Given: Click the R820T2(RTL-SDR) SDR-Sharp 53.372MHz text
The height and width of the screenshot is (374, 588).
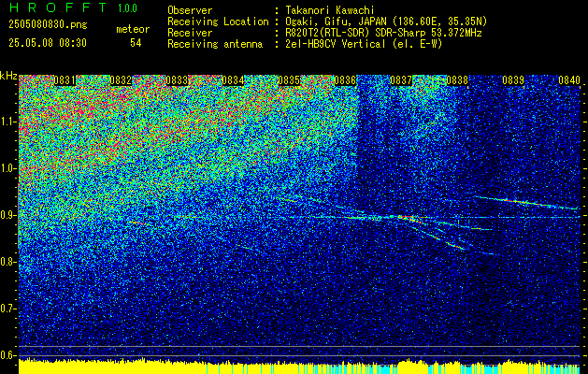Looking at the screenshot, I should coord(383,33).
